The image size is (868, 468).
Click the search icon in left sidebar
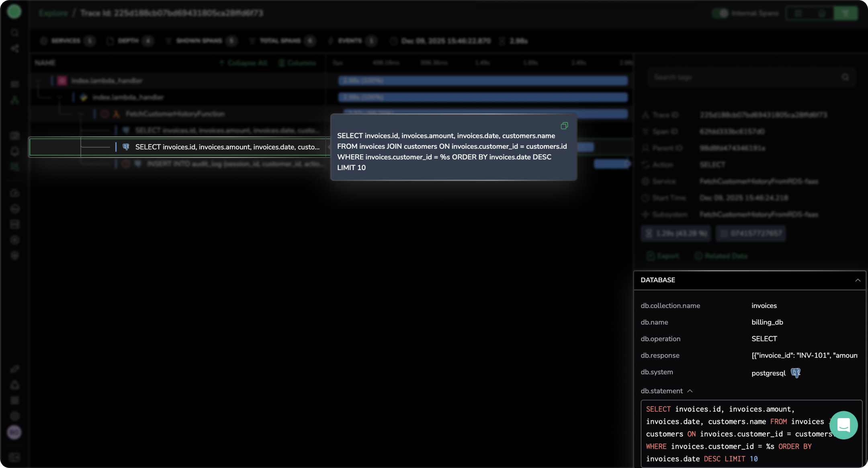pyautogui.click(x=14, y=33)
